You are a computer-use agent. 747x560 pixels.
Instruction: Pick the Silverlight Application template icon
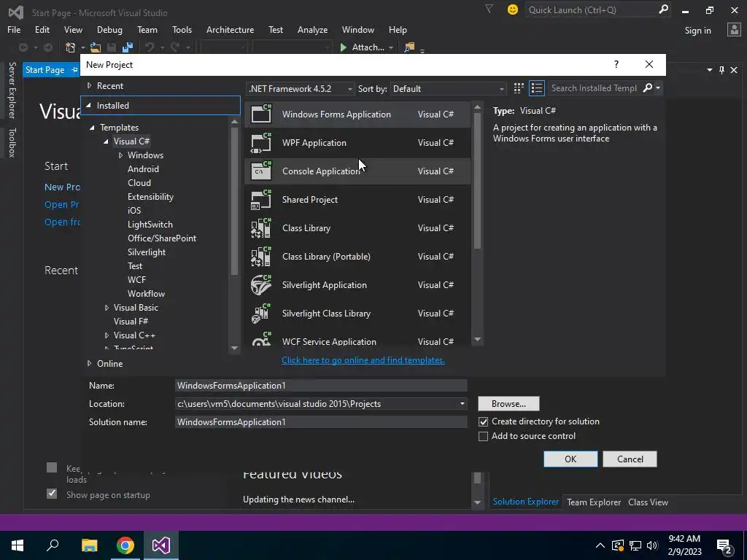pyautogui.click(x=261, y=285)
